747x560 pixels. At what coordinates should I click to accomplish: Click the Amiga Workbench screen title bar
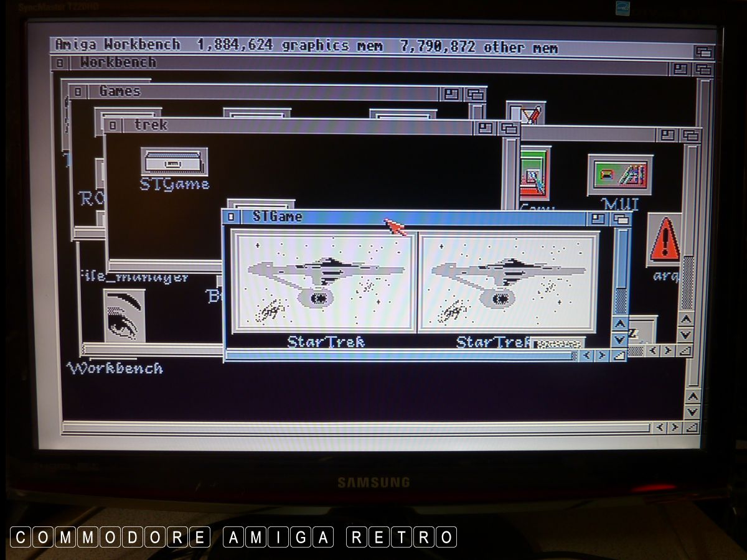374,46
